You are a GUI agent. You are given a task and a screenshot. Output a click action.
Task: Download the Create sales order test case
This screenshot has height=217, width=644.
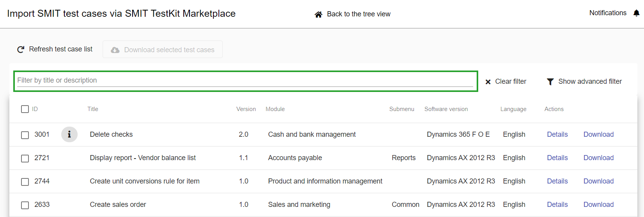(598, 205)
